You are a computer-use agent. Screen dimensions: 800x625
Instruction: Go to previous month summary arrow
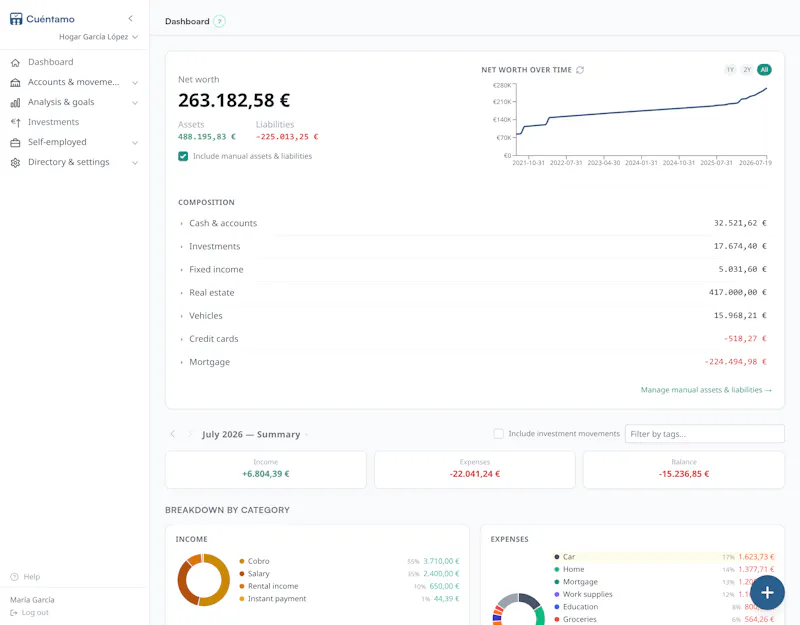[172, 434]
